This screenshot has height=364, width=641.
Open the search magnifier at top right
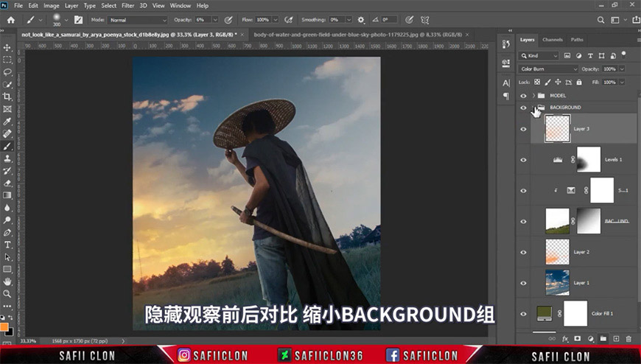(600, 20)
